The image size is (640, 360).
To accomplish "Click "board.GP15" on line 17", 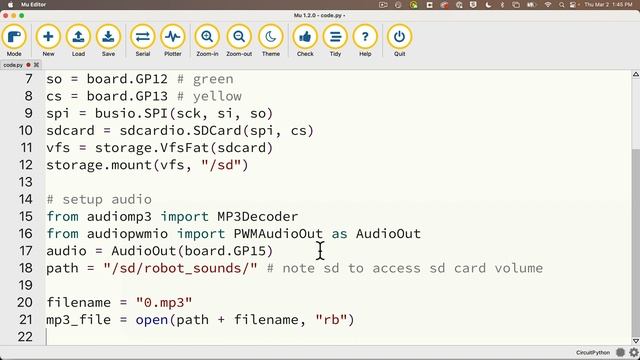I will tap(225, 251).
